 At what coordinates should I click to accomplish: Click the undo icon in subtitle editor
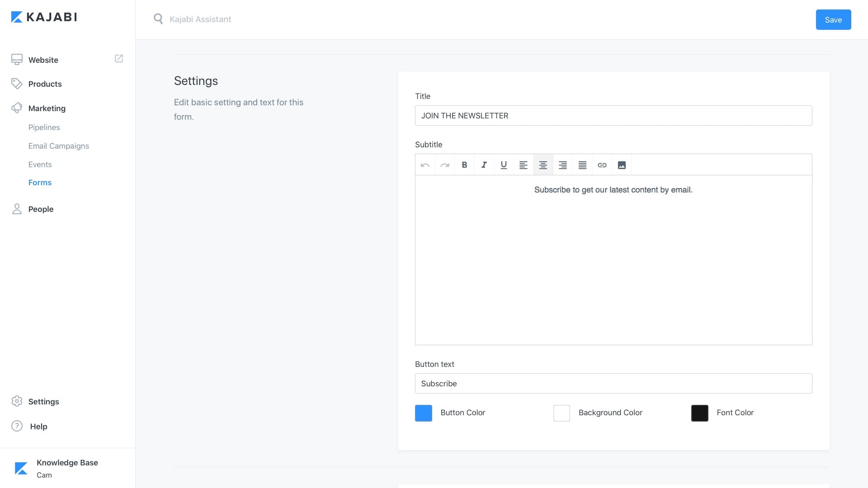pyautogui.click(x=425, y=165)
